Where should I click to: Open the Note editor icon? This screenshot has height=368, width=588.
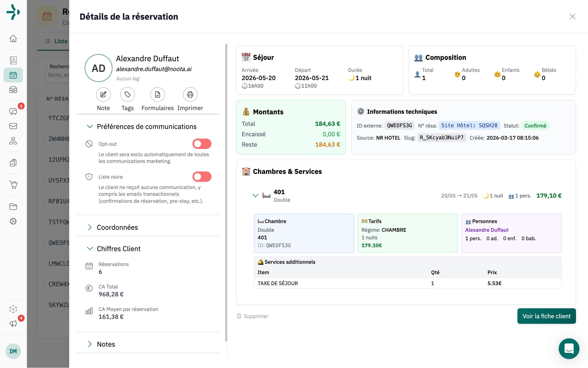(x=103, y=95)
